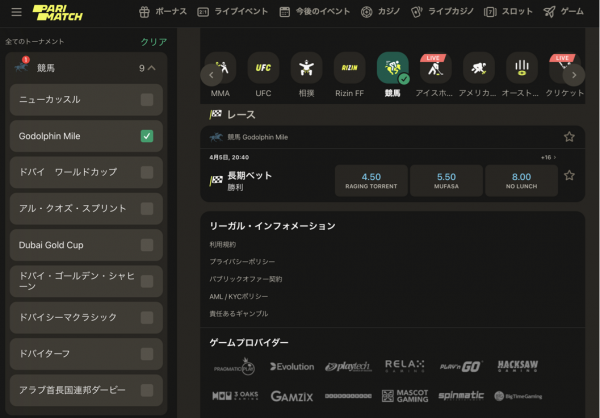Click the Playtech provider logo
This screenshot has height=418, width=600.
[348, 367]
